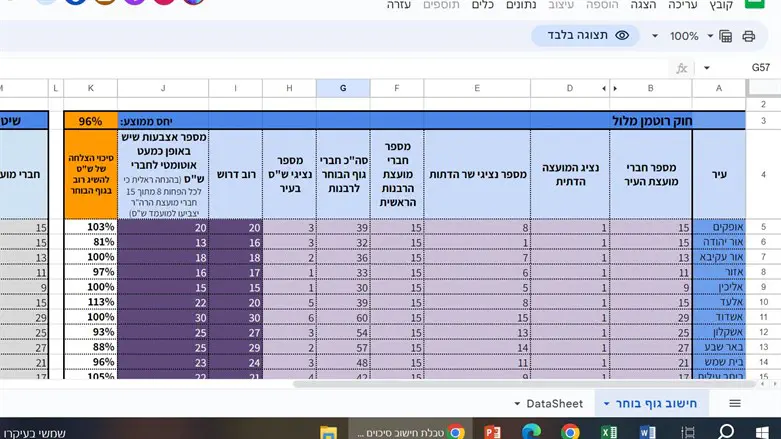Click the מספר נציגי שר הדתות header
Screen dimensions: 781x439
(x=477, y=174)
